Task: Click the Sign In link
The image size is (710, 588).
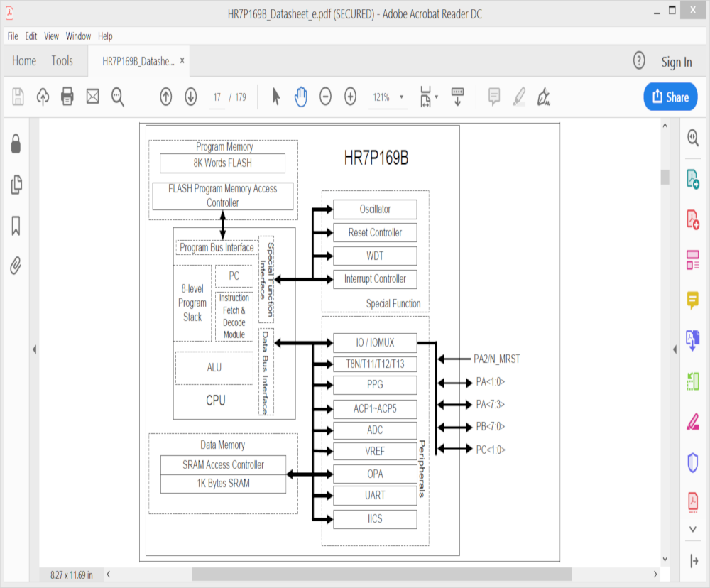Action: (677, 62)
